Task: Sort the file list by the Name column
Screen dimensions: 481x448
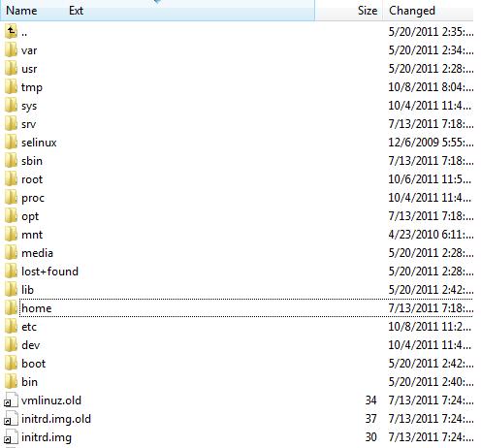Action: coord(21,11)
